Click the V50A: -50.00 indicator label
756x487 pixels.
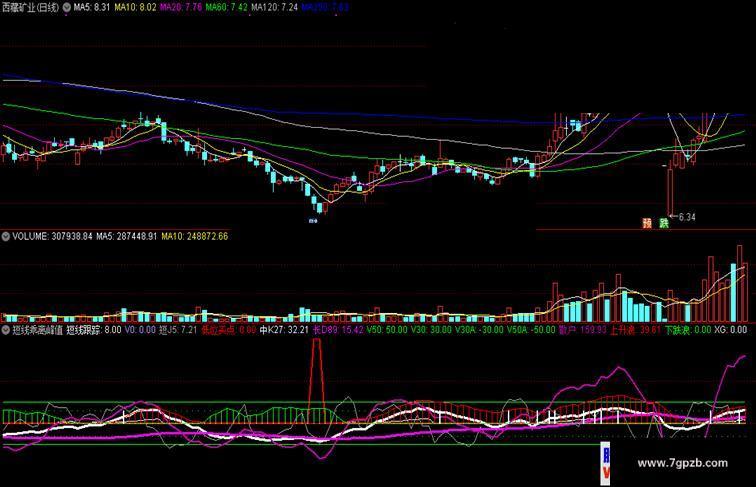point(531,330)
